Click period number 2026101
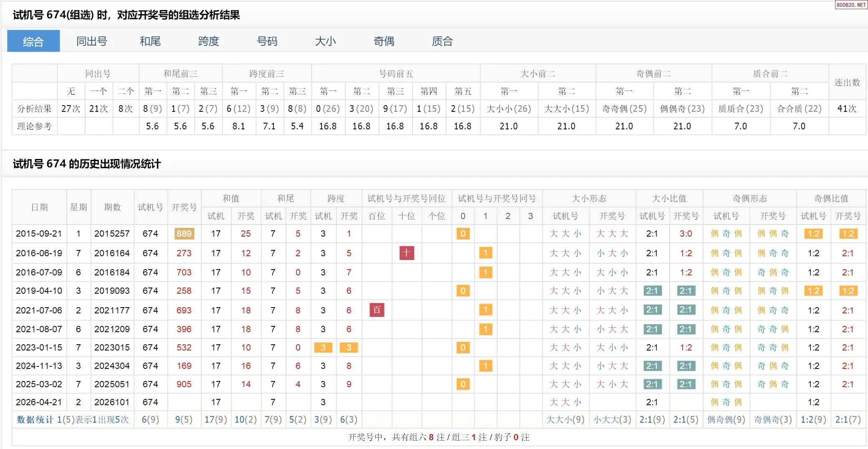 tap(112, 402)
